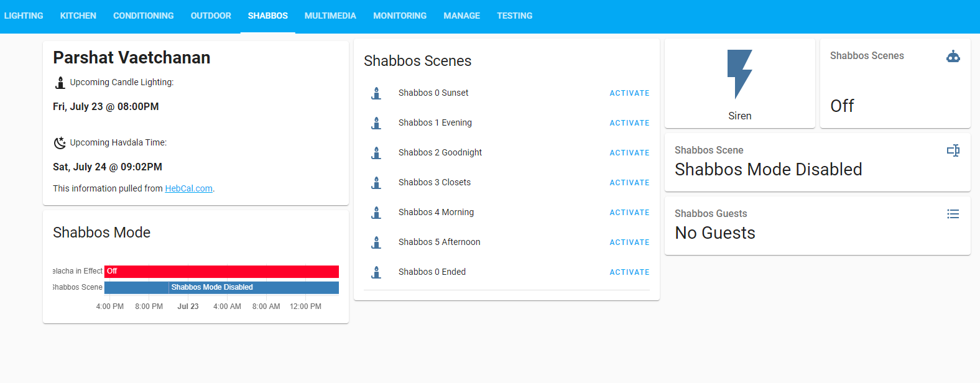Click the list icon on Shabbos Guests card
This screenshot has height=383, width=980.
coord(953,214)
